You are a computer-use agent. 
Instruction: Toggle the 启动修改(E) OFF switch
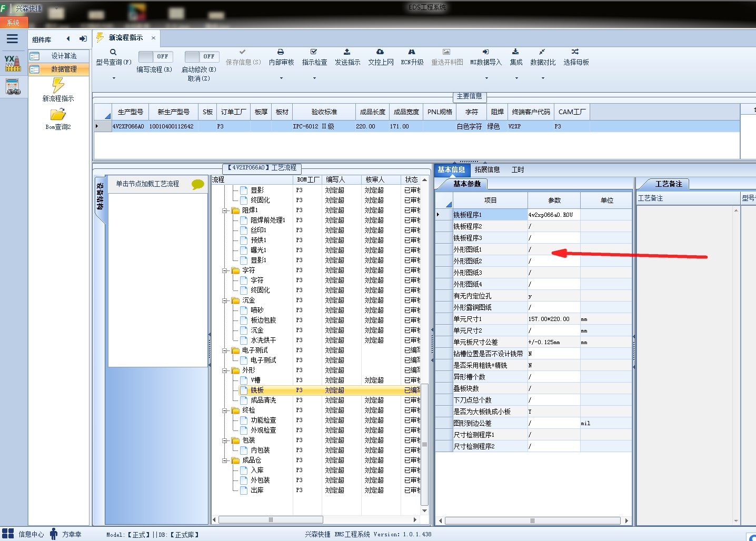point(201,56)
